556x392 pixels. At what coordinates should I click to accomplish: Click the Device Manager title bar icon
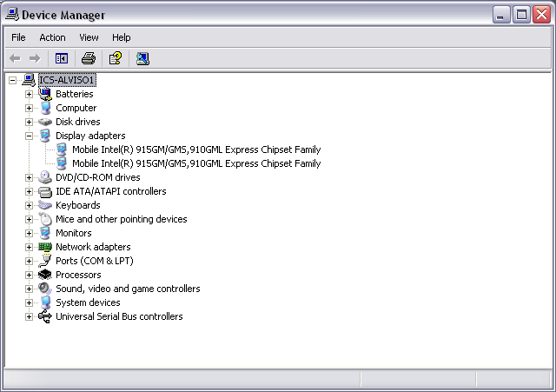tap(12, 15)
